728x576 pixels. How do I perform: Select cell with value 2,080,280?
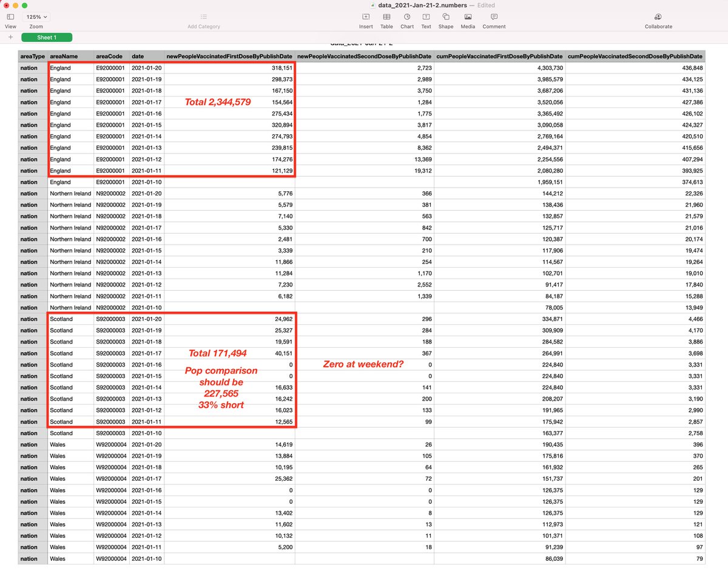click(x=500, y=171)
